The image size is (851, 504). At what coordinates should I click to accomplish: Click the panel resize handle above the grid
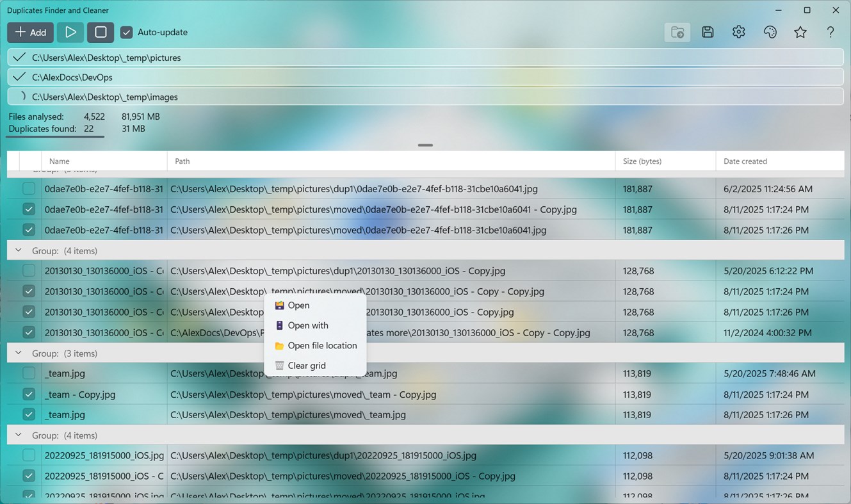[x=425, y=145]
